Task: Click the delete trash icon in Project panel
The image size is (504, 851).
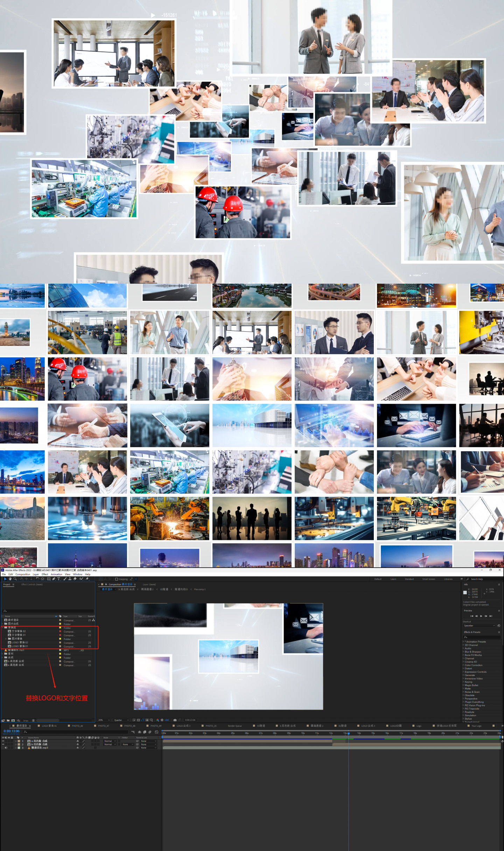Action: coord(33,720)
